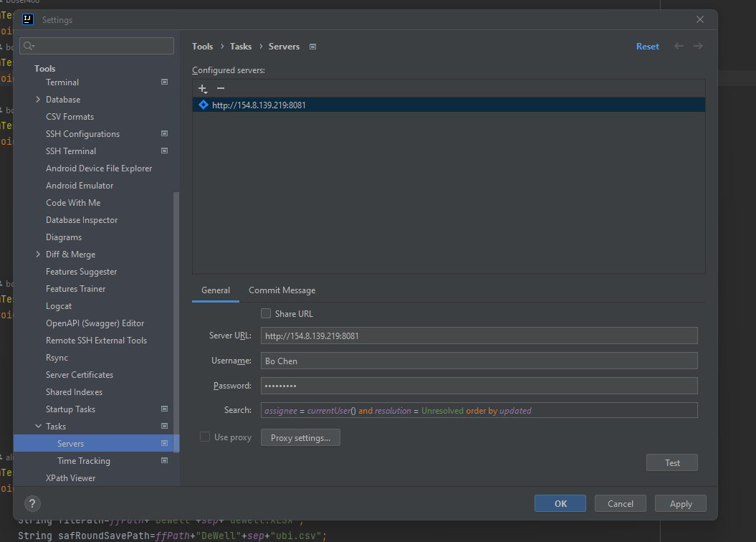Collapse the Tasks tree node
Viewport: 756px width, 542px height.
[x=38, y=427]
